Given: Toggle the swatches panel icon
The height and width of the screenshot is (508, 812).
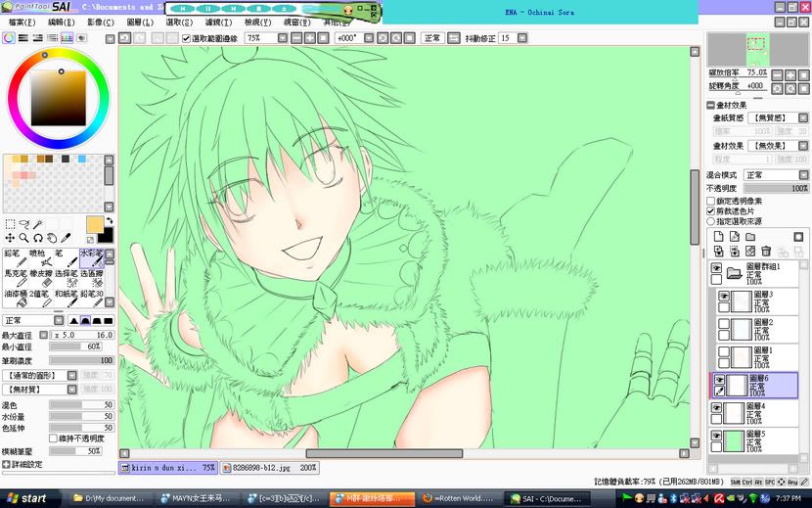Looking at the screenshot, I should (x=67, y=38).
